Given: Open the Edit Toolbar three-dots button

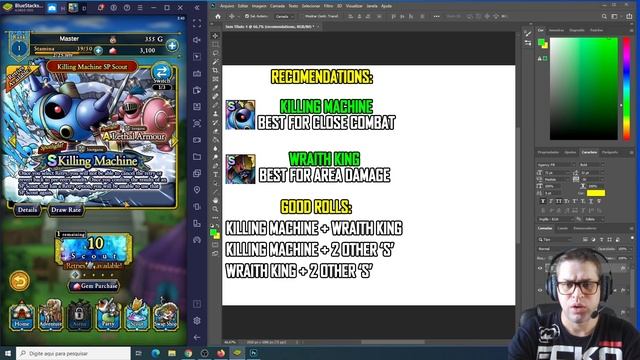Looking at the screenshot, I should coord(215,218).
